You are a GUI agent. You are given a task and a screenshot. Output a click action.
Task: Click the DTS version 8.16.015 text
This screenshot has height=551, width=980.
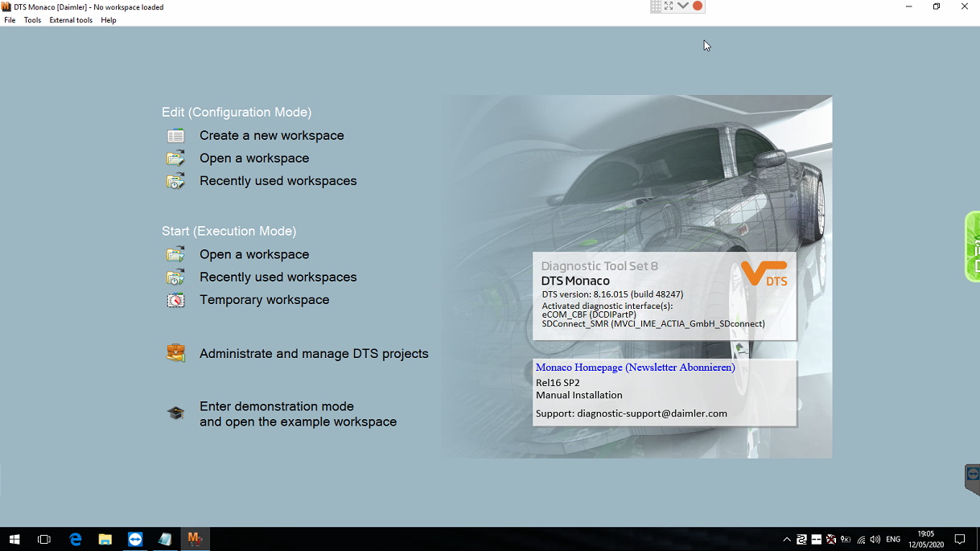tap(612, 294)
